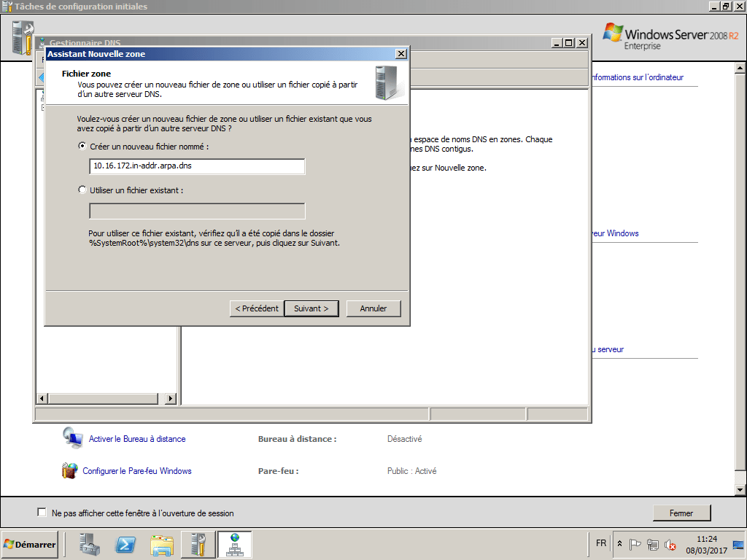This screenshot has height=560, width=747.
Task: Select the Utiliser un fichier existant radio button
Action: (x=82, y=190)
